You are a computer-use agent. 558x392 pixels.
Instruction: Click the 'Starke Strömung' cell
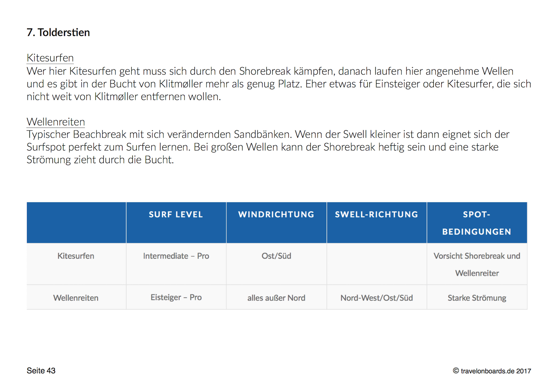pyautogui.click(x=477, y=298)
